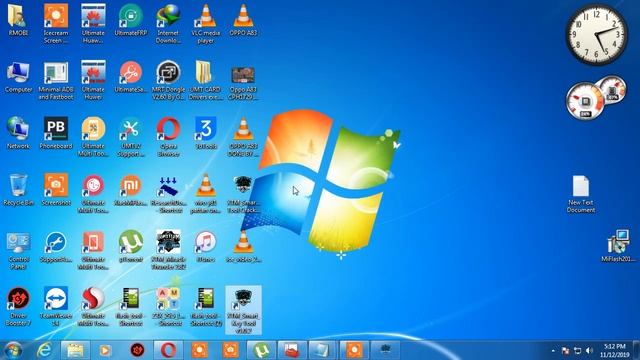Switch to uTorrent on the taskbar
This screenshot has height=360, width=640.
tap(262, 350)
